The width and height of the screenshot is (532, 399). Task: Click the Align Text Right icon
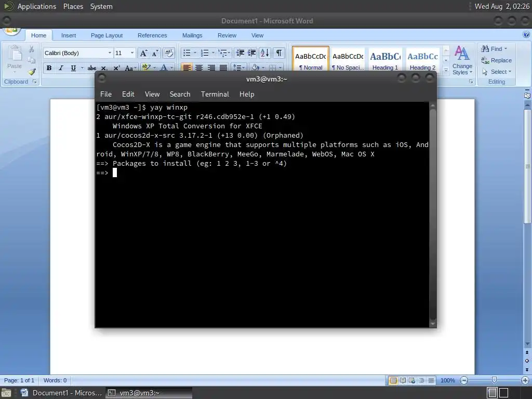211,68
